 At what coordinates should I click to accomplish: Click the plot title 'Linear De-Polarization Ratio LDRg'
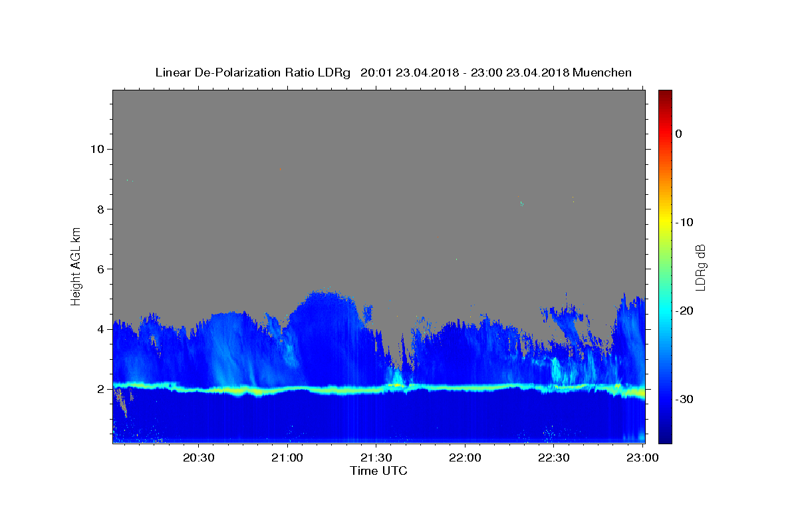tap(253, 72)
